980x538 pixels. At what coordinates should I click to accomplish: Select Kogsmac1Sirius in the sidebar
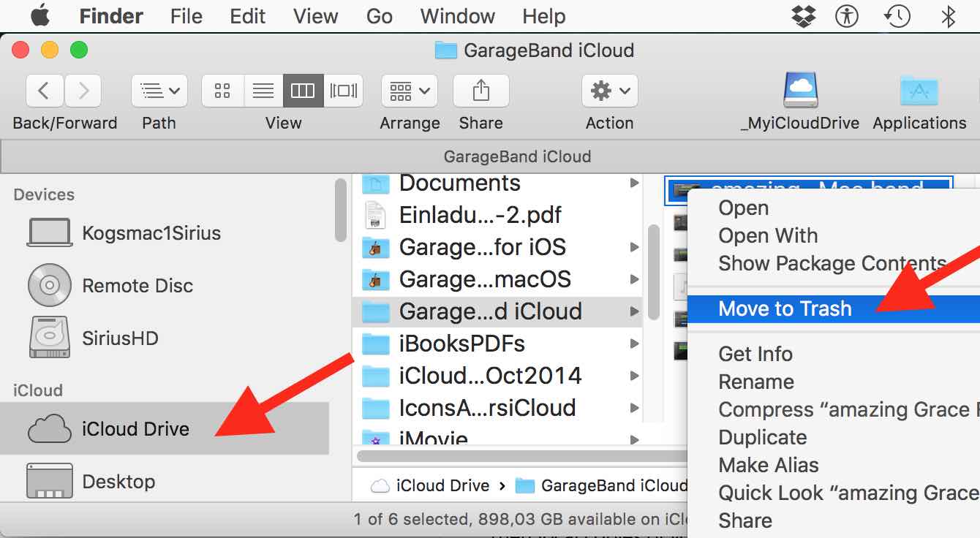tap(123, 233)
